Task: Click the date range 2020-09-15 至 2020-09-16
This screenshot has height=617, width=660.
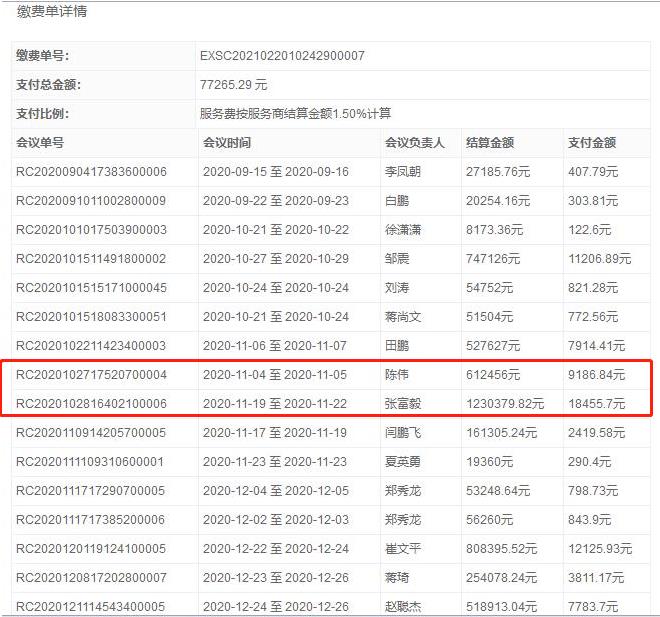Action: tap(276, 172)
